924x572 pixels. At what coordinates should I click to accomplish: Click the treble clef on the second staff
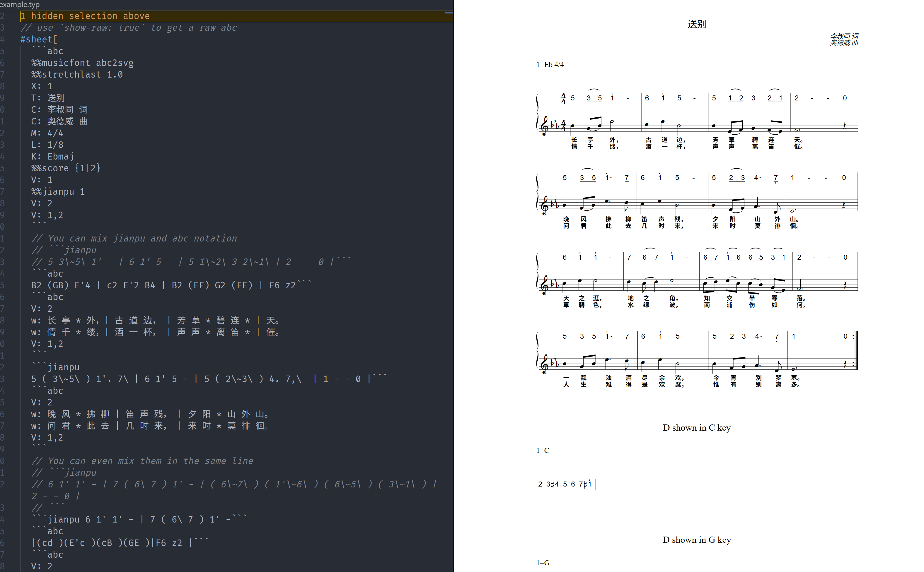544,205
